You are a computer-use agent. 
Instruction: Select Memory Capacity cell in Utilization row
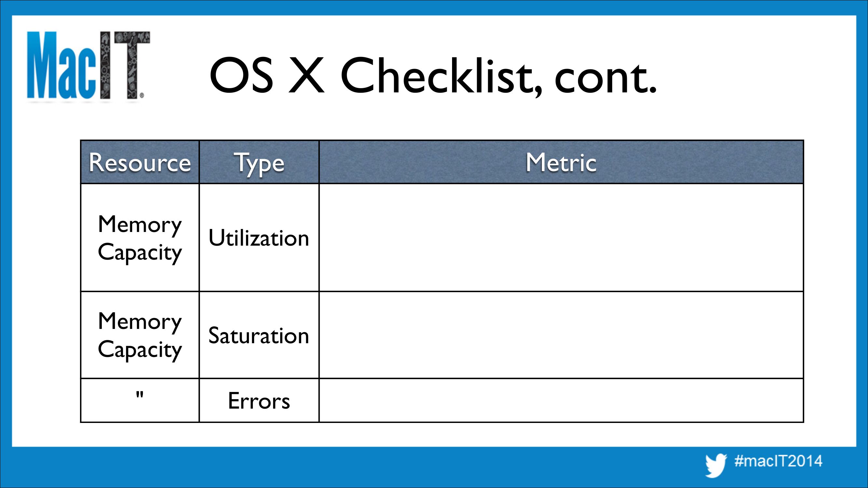pos(140,238)
